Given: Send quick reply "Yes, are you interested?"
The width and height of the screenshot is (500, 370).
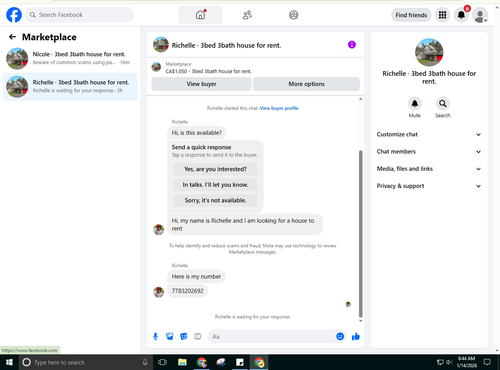Looking at the screenshot, I should coord(215,169).
